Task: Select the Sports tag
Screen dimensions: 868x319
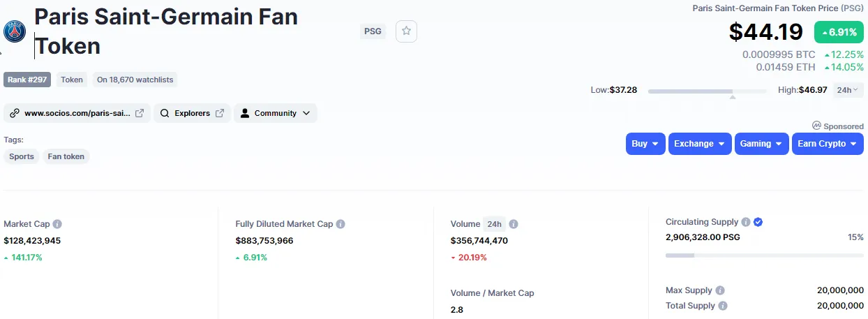Action: (x=22, y=156)
